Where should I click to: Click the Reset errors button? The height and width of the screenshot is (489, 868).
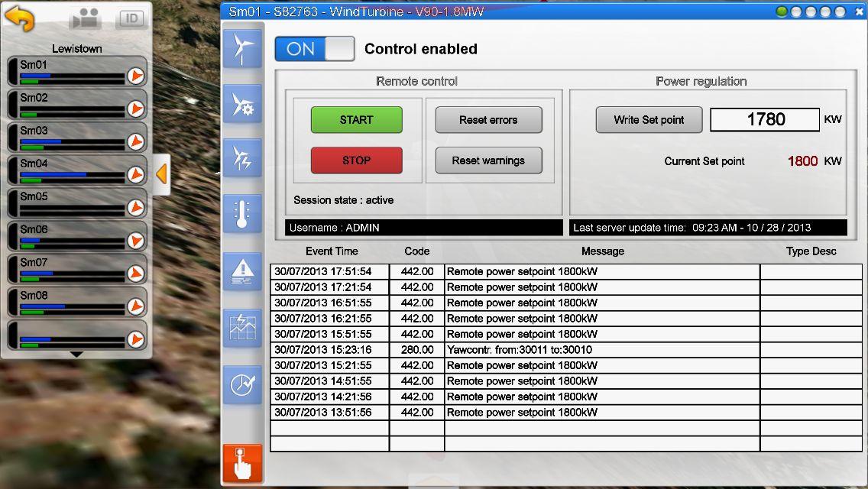pos(488,120)
